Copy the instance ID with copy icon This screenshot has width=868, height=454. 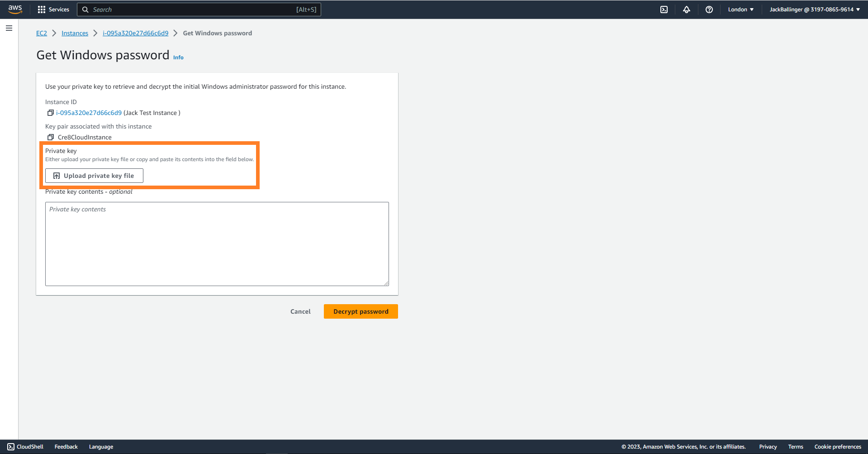[x=51, y=113]
